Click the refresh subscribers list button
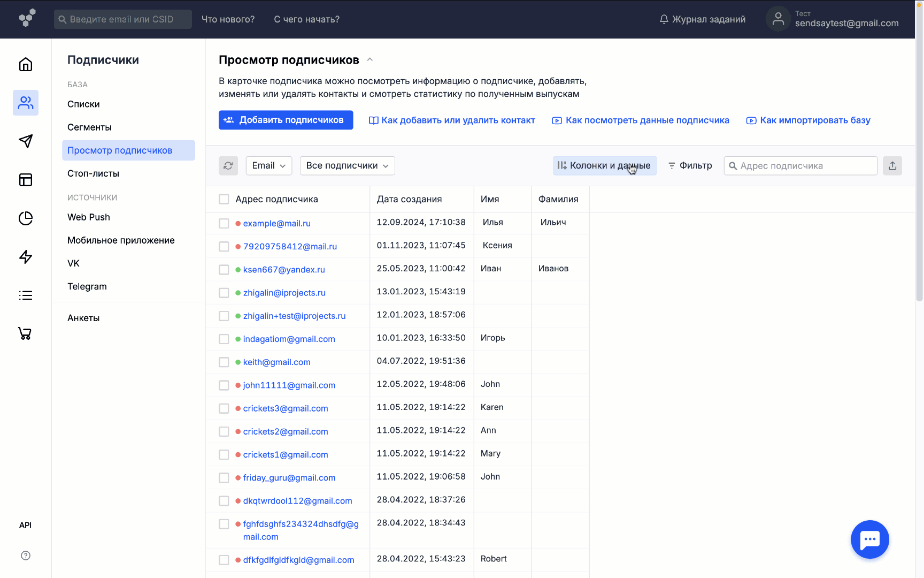 [228, 166]
